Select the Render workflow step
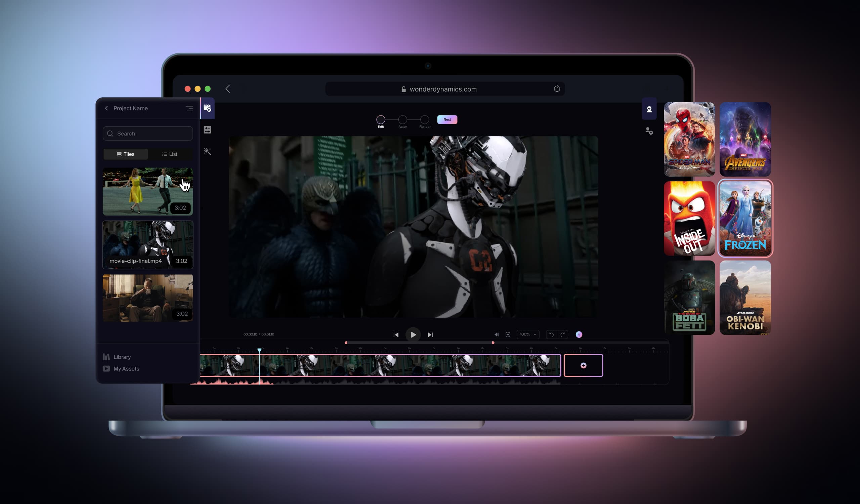 [x=425, y=120]
